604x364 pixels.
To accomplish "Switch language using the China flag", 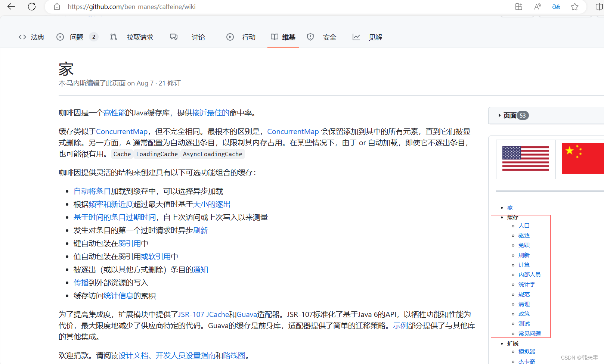I will tap(582, 158).
